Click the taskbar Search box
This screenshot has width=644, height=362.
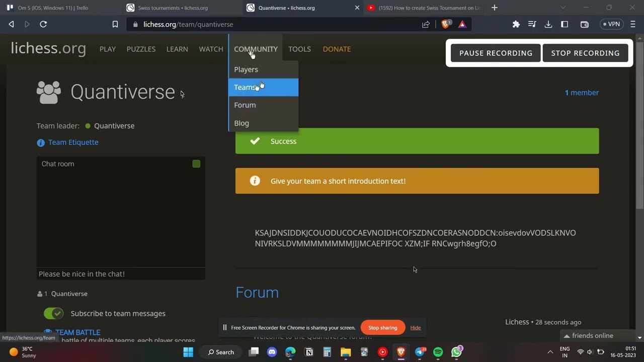coord(221,352)
